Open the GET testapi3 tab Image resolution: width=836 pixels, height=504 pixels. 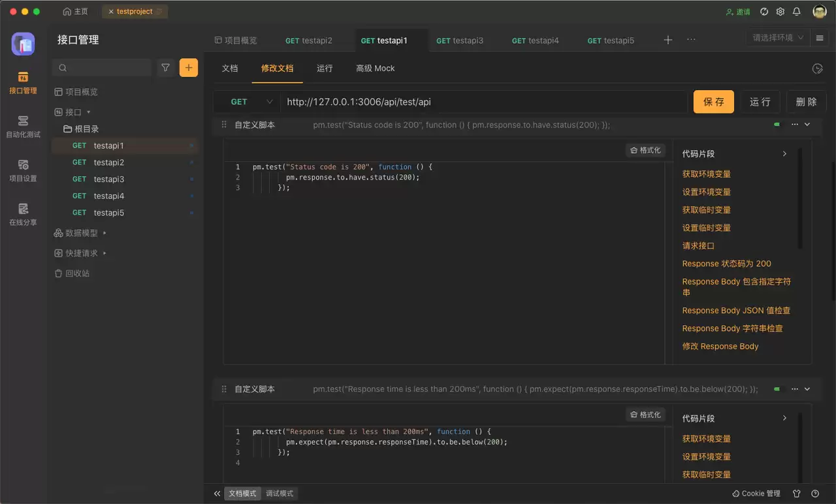(460, 40)
